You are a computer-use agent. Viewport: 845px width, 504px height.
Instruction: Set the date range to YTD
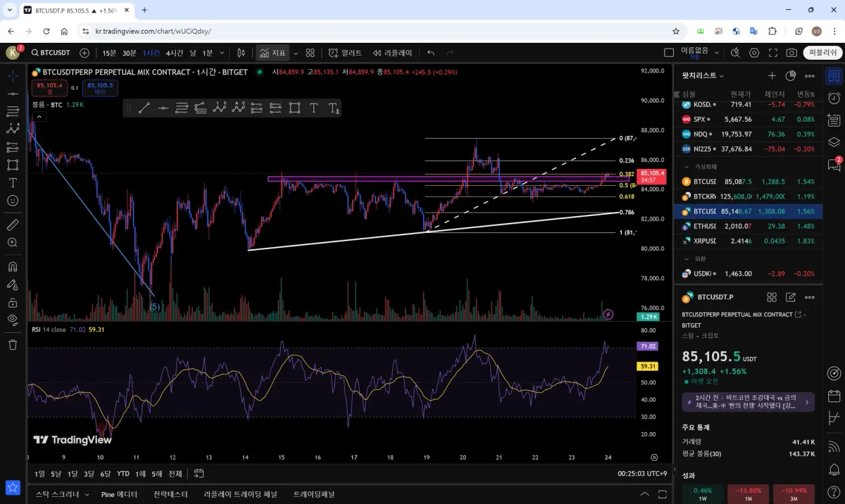(x=123, y=474)
